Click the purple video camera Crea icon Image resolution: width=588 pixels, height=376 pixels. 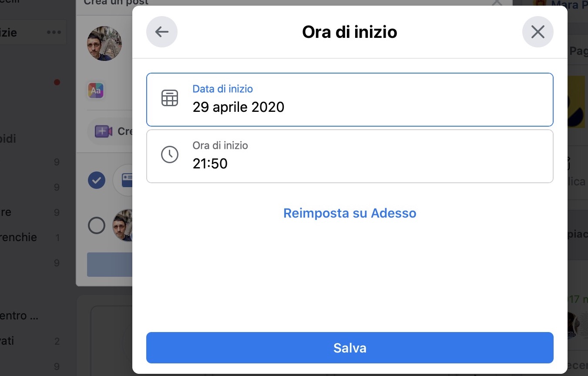[104, 131]
